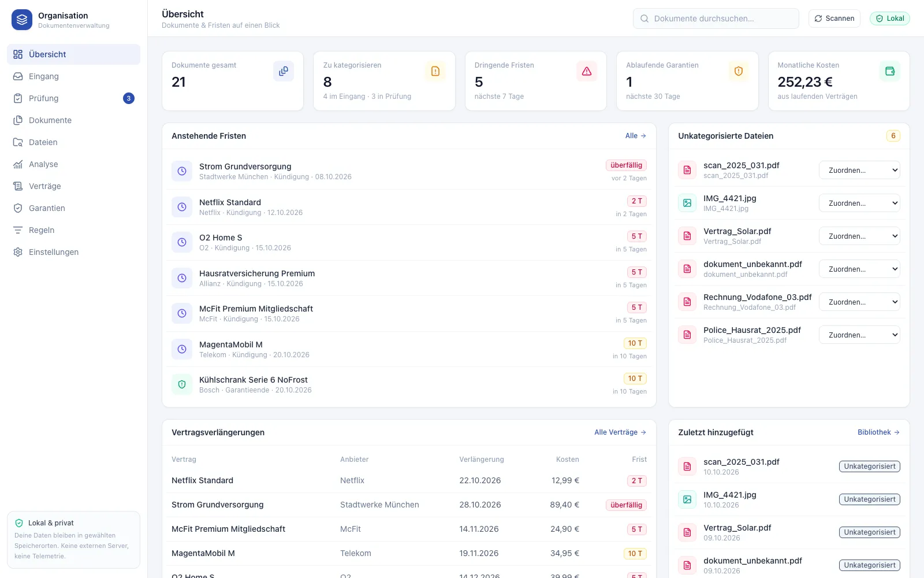Click the image icon of IMG_4421.jpg in Zuletzt hinzugefügt

point(687,499)
